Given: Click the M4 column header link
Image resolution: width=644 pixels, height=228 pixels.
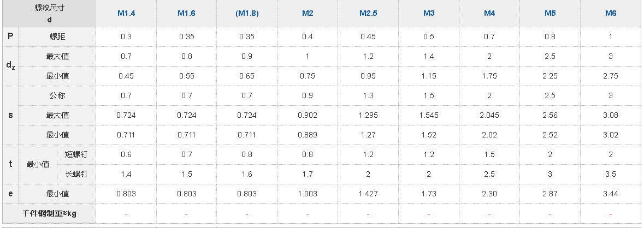Looking at the screenshot, I should click(x=489, y=13).
